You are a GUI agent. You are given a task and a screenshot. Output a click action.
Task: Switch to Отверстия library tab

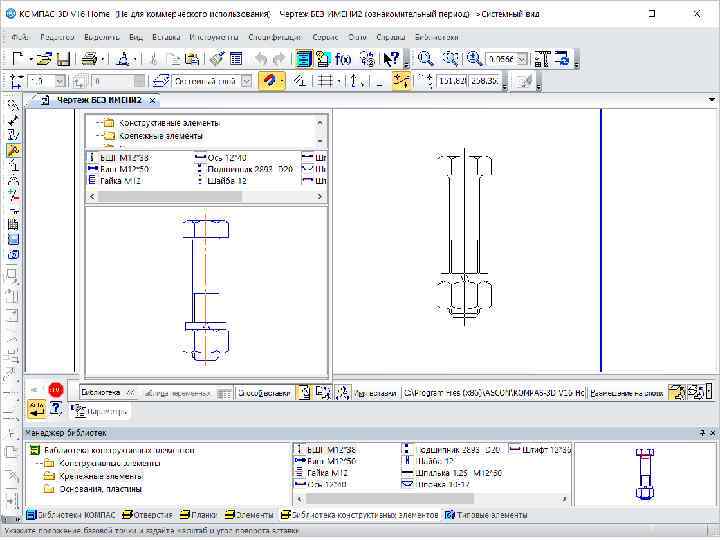coord(147,515)
